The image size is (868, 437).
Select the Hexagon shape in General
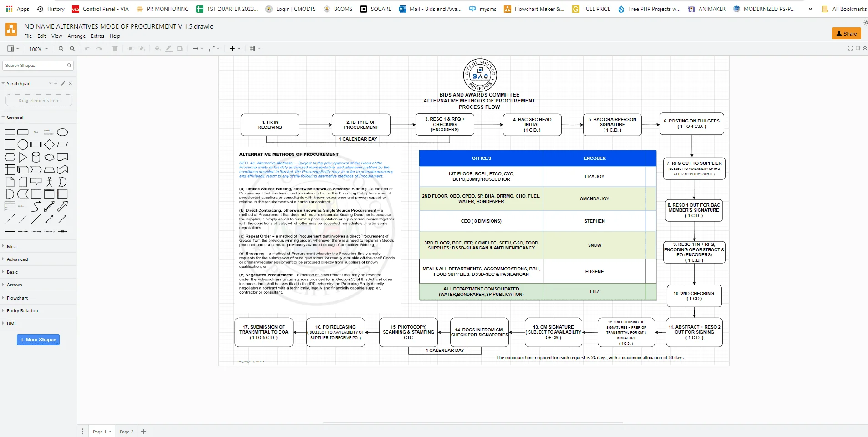10,158
